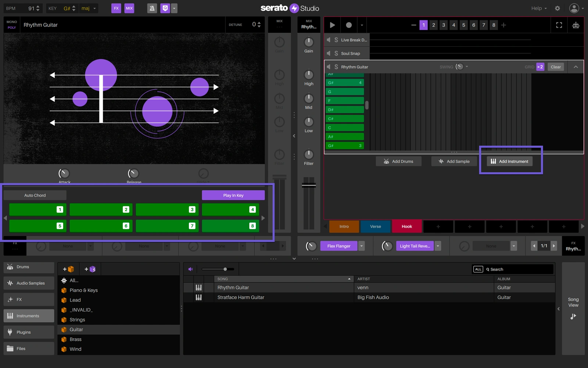Open the scale maj dropdown
The width and height of the screenshot is (588, 368).
[x=88, y=8]
